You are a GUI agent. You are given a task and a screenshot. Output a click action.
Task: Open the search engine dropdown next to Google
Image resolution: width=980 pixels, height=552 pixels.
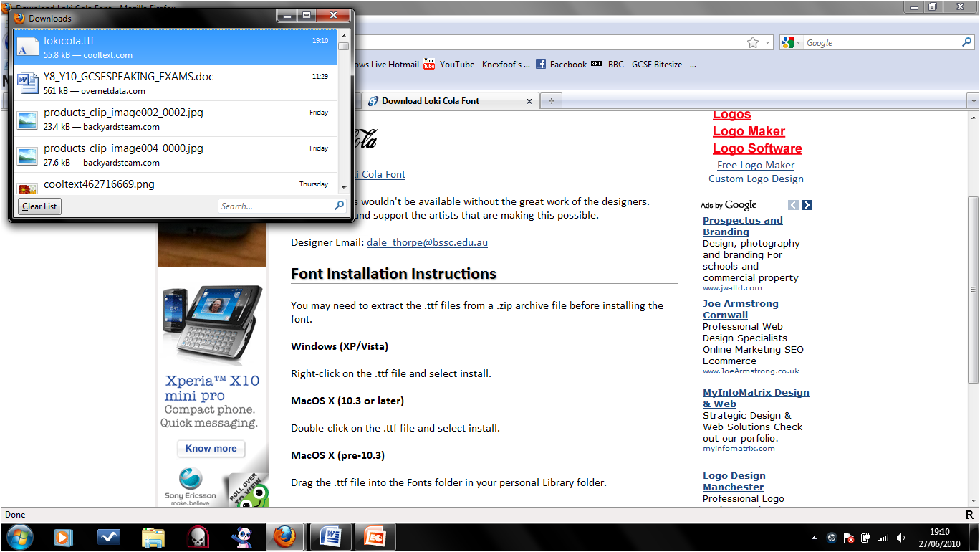pyautogui.click(x=792, y=42)
